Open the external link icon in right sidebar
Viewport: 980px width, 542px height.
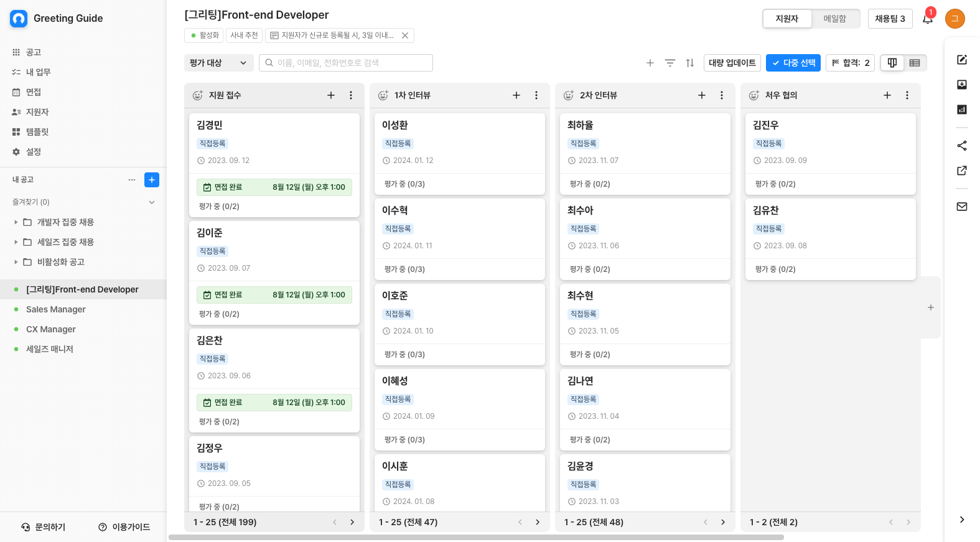click(962, 171)
